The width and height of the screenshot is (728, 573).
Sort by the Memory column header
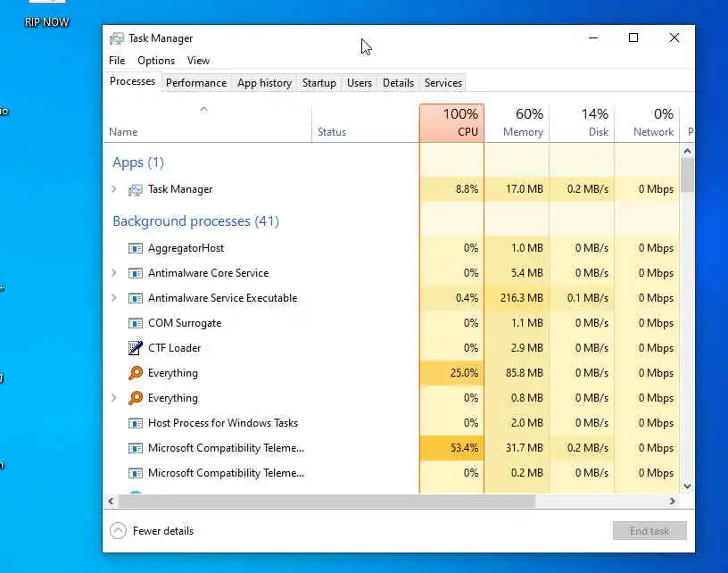(517, 122)
